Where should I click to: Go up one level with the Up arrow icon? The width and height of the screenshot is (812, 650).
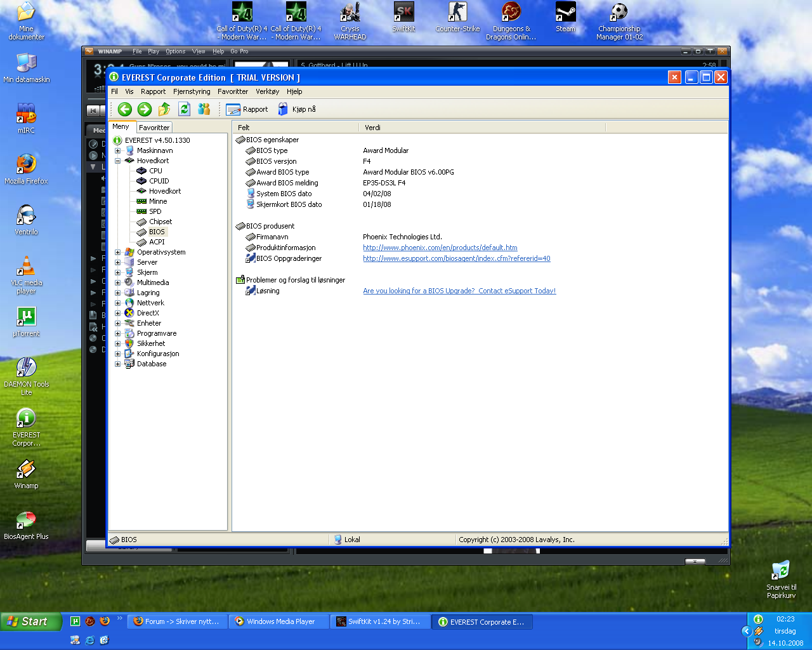tap(164, 109)
